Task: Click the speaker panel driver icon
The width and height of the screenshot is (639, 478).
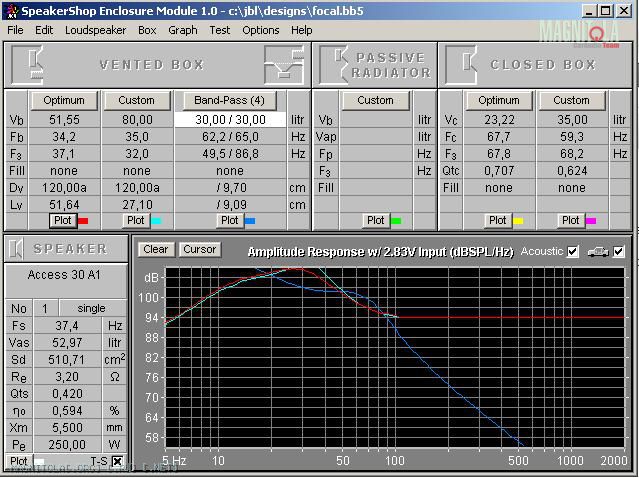Action: (x=16, y=249)
